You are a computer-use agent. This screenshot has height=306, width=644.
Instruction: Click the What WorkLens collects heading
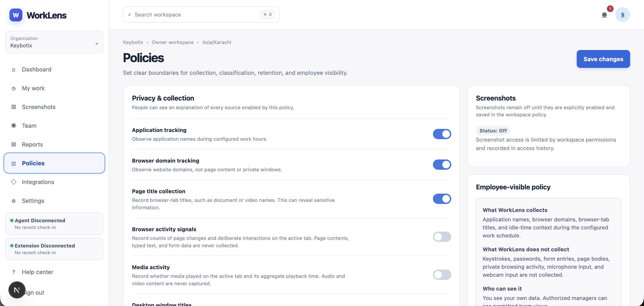tap(515, 210)
